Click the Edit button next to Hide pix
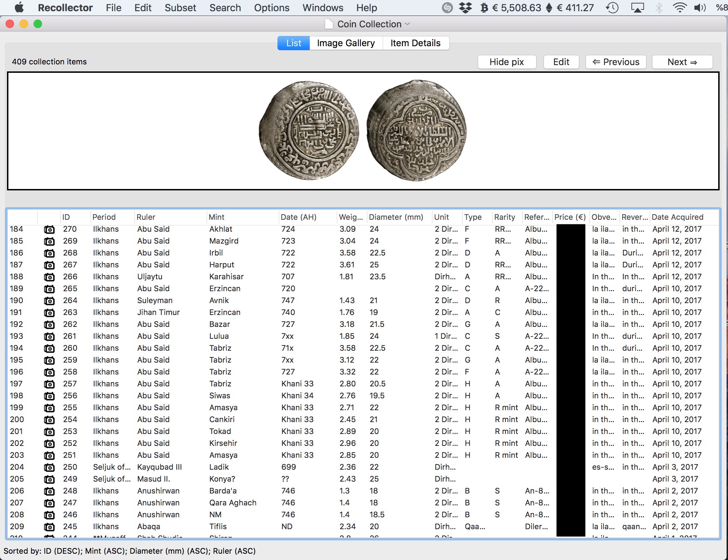 [x=561, y=62]
